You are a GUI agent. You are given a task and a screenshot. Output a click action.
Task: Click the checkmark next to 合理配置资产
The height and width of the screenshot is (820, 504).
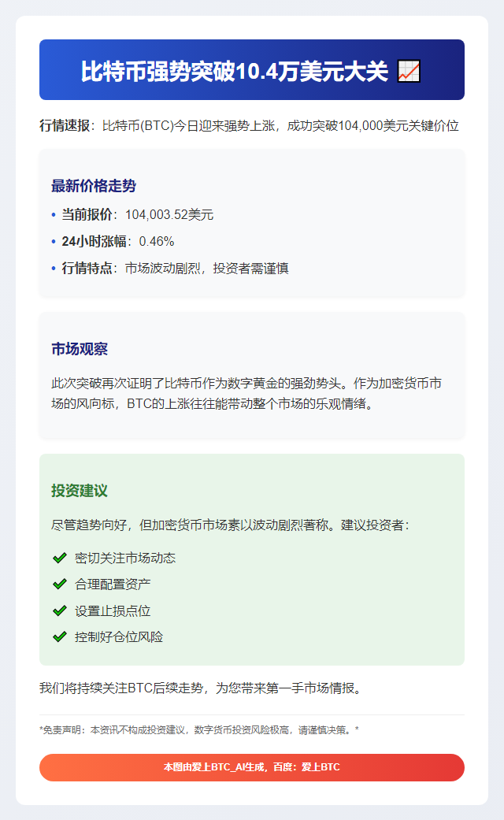[59, 584]
